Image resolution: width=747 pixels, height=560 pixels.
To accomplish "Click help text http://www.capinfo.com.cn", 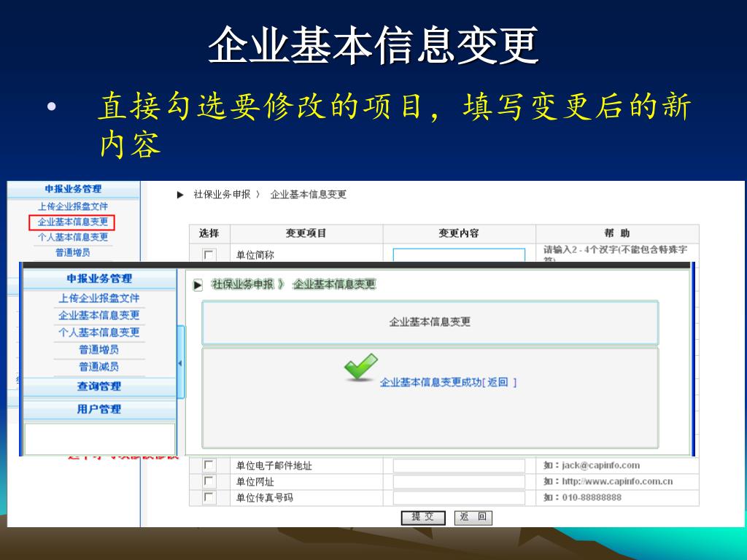I will click(x=617, y=481).
